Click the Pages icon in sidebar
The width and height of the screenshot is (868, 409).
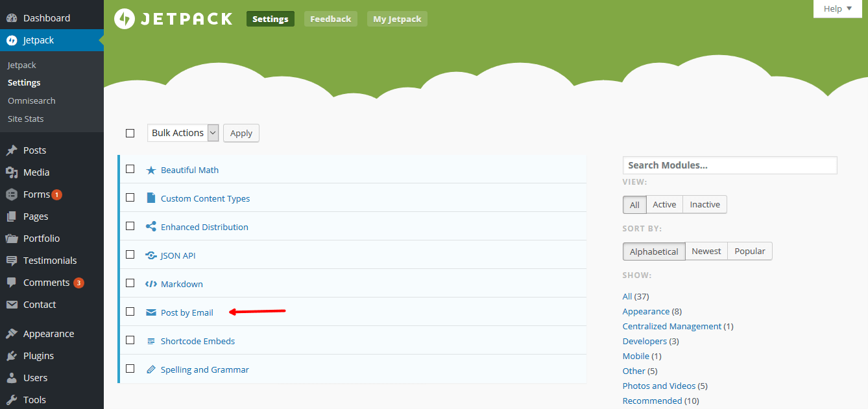[x=12, y=216]
